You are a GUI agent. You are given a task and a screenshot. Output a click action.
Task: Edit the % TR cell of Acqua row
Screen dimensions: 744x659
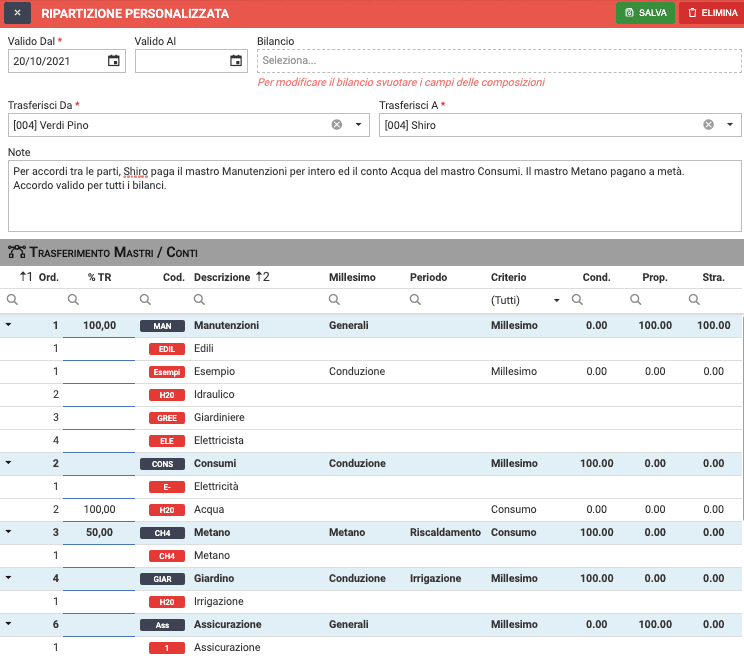[99, 510]
